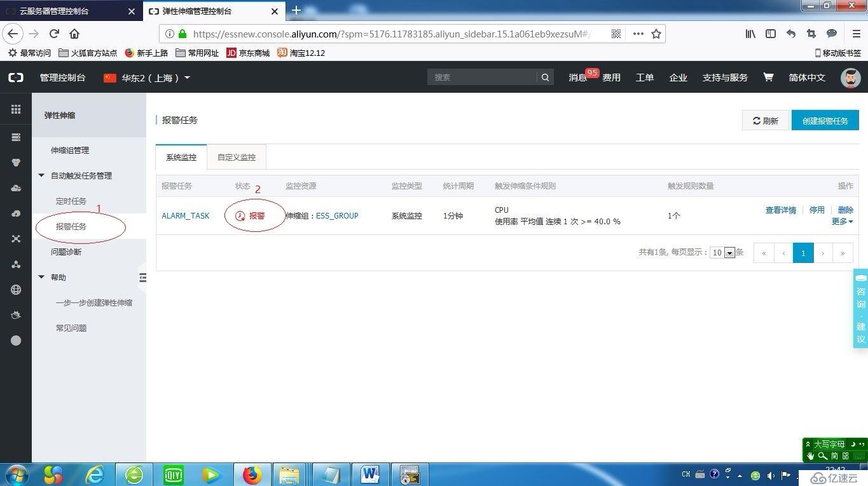Click the console search input field

[482, 77]
